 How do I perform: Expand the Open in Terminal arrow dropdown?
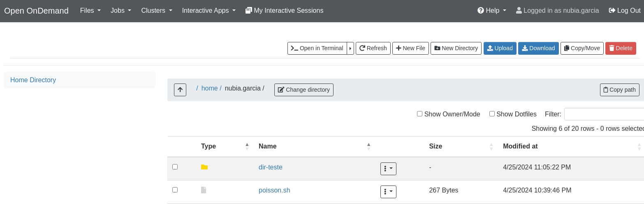pos(350,48)
